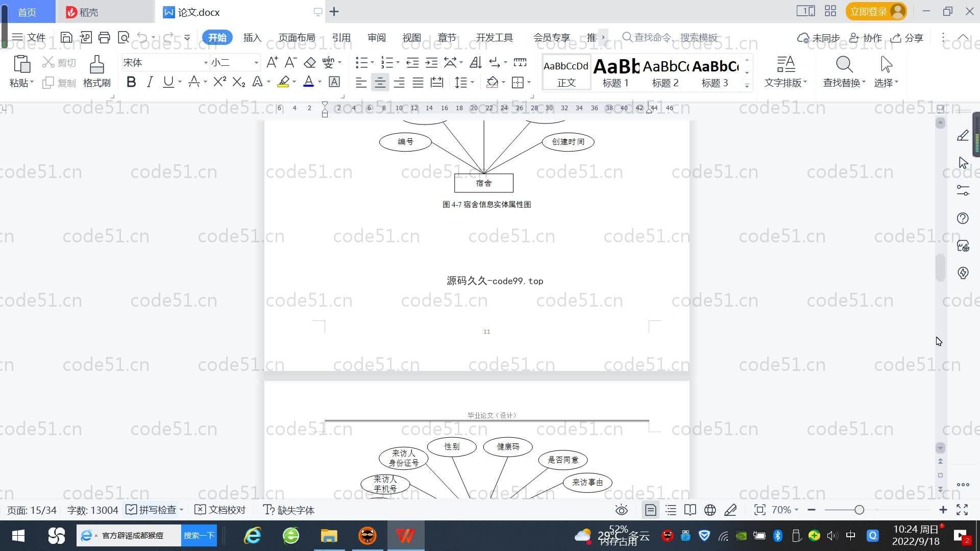Open the help icon in right sidebar

click(x=963, y=218)
